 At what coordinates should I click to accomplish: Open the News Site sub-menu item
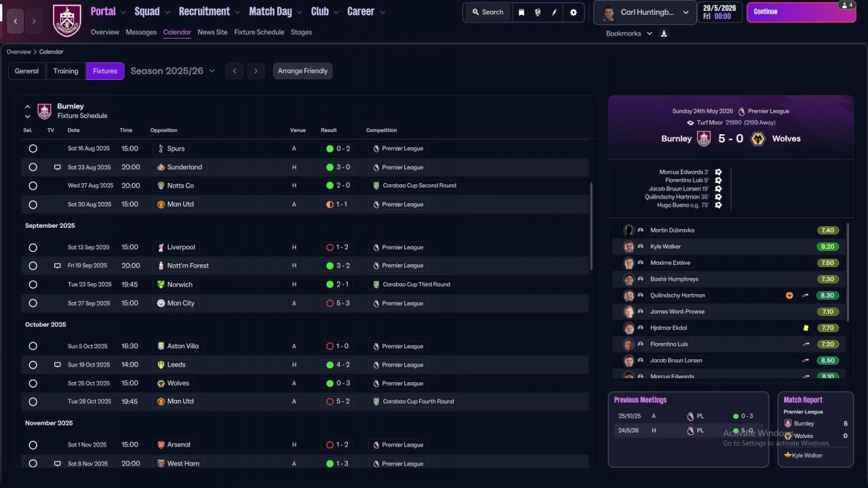point(213,32)
